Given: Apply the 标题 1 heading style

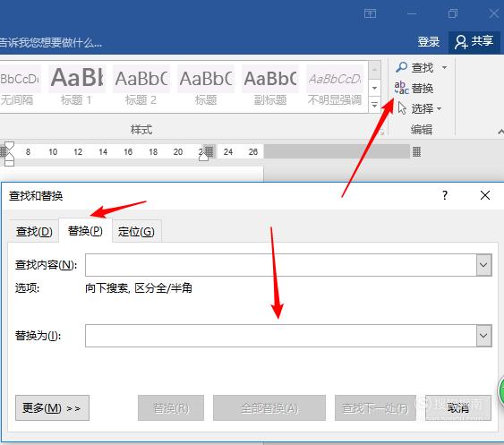Looking at the screenshot, I should 76,85.
